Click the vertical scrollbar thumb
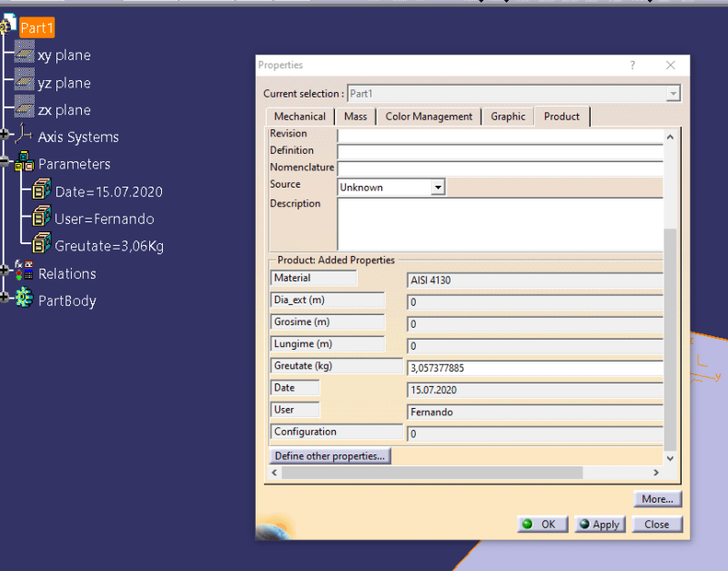This screenshot has width=728, height=571. pos(670,340)
